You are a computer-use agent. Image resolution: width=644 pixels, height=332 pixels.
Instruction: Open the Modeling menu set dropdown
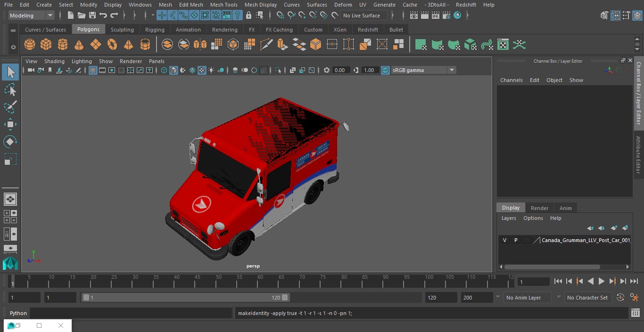pyautogui.click(x=32, y=16)
